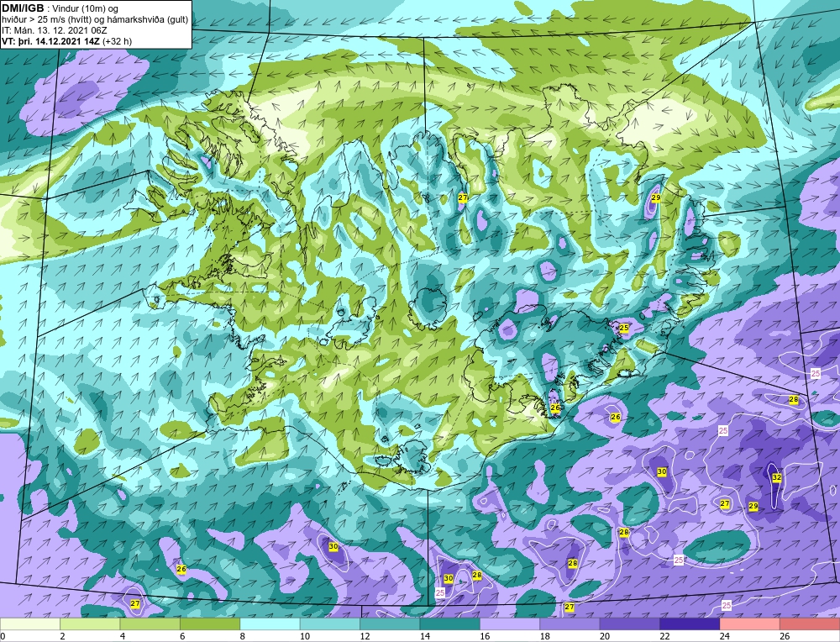Pick the legend color swatch between 18 and 20
The image size is (840, 642).
coord(570,624)
